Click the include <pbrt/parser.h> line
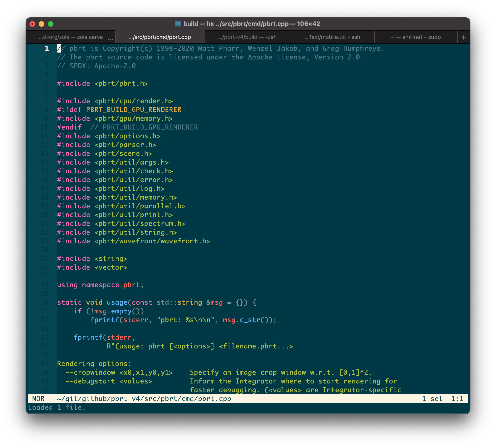This screenshot has width=496, height=448. tap(107, 145)
